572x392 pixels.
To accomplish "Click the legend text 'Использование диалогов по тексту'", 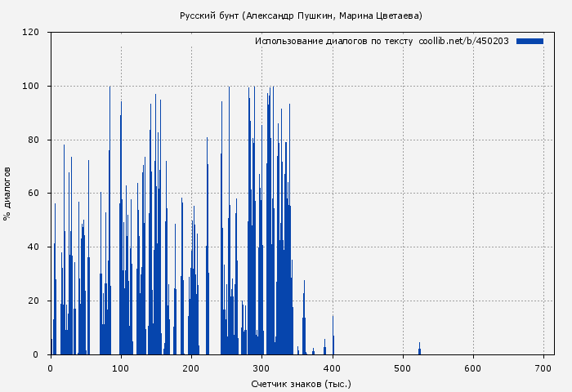I will click(x=334, y=41).
